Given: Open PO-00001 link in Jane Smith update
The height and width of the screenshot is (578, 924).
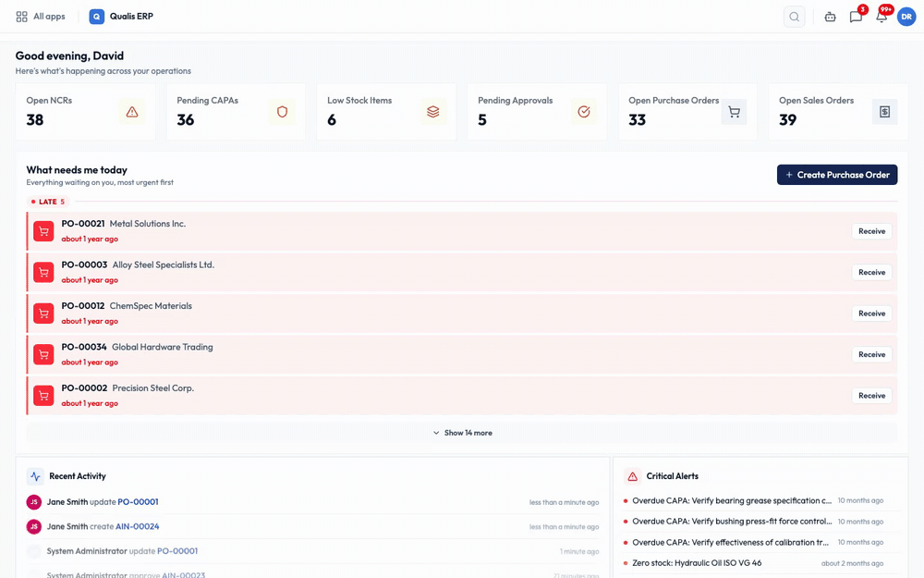Looking at the screenshot, I should point(138,502).
